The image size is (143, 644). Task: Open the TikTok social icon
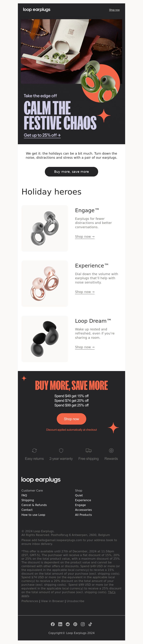click(90, 624)
